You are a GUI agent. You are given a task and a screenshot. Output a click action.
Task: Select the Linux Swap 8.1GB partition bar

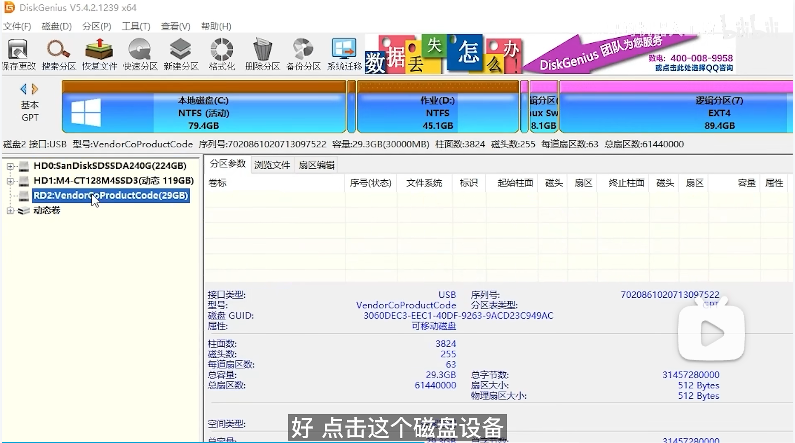(544, 106)
